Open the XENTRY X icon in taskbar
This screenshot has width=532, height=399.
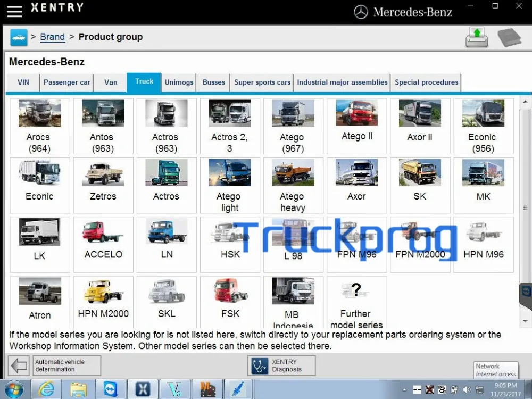tap(143, 389)
